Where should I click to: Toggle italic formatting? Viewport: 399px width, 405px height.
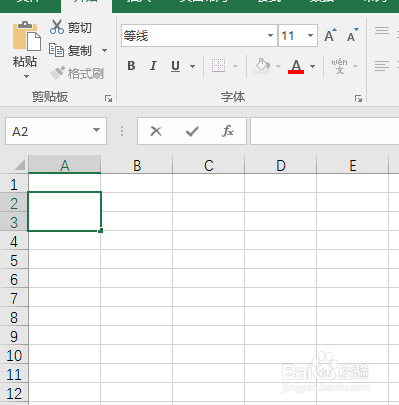[x=153, y=66]
